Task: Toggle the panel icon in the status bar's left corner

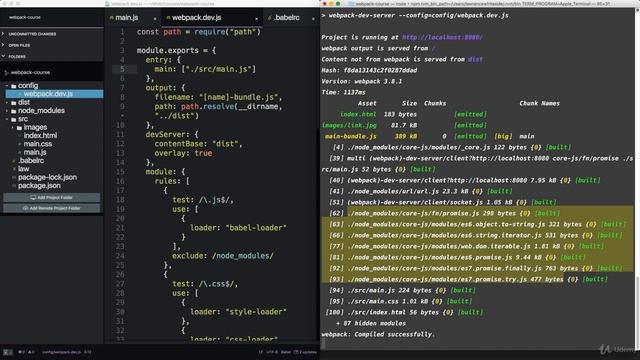Action: 8,352
